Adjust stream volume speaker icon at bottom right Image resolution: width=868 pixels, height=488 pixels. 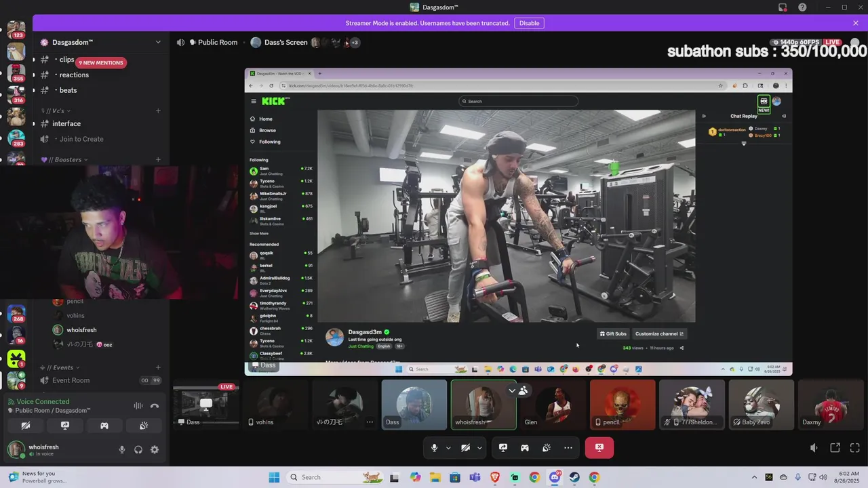(x=814, y=448)
